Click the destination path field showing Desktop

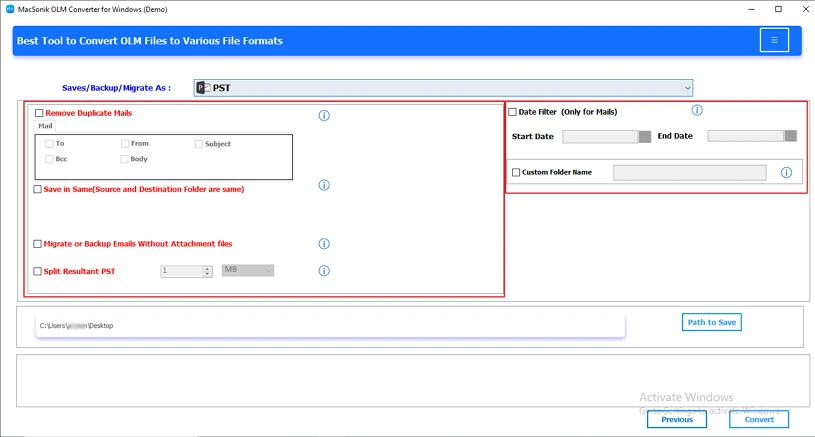330,326
